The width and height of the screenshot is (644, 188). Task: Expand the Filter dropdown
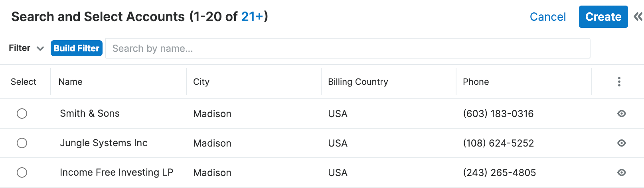tap(26, 48)
